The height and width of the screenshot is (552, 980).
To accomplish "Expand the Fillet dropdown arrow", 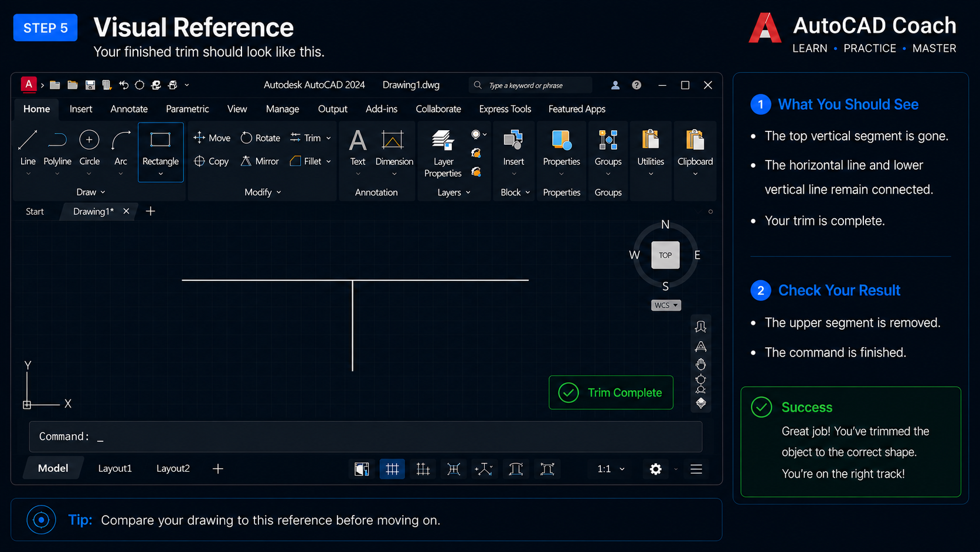I will pyautogui.click(x=329, y=161).
